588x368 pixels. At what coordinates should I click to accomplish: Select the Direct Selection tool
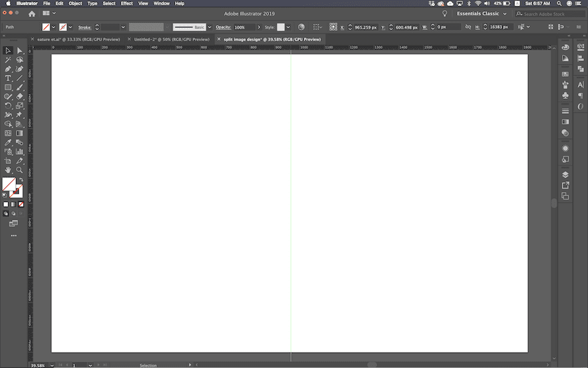19,50
